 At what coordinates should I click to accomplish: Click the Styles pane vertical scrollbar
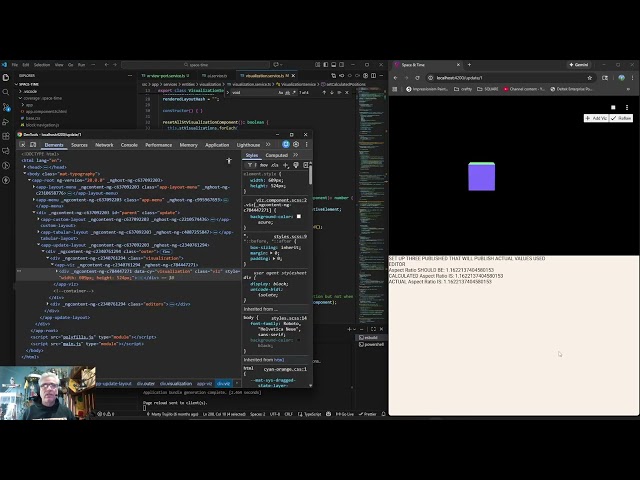(x=311, y=173)
